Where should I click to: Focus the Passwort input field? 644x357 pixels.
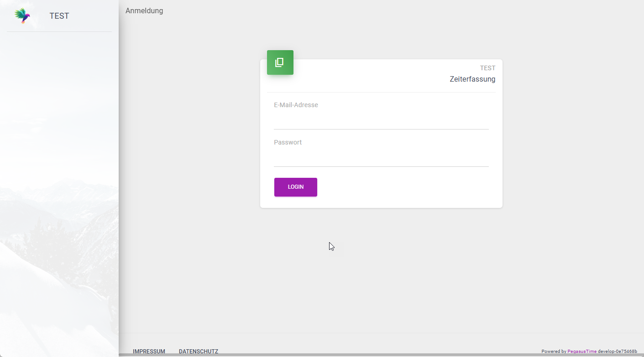coord(381,154)
